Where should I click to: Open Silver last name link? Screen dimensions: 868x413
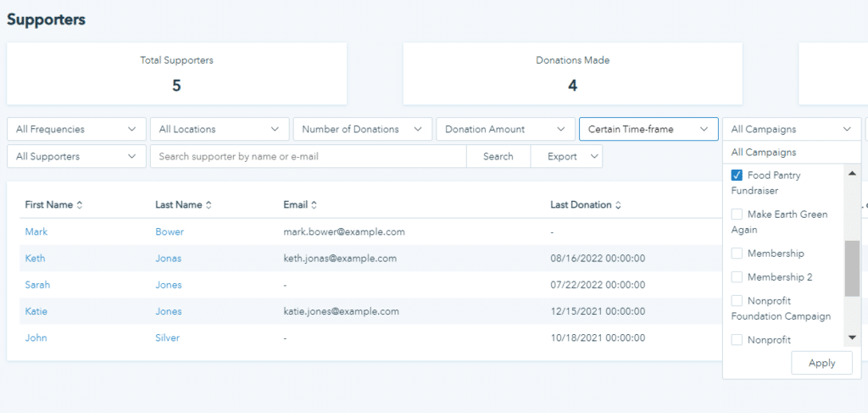(x=167, y=338)
